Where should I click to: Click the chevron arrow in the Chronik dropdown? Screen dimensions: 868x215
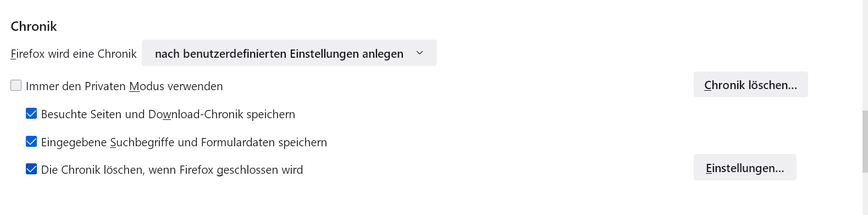pyautogui.click(x=420, y=53)
